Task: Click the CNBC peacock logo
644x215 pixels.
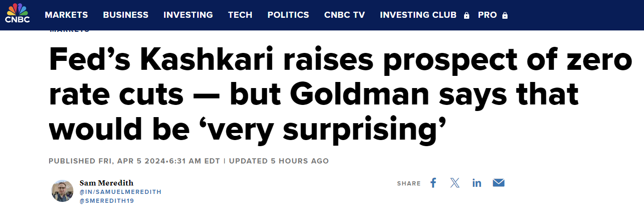Action: click(x=17, y=13)
